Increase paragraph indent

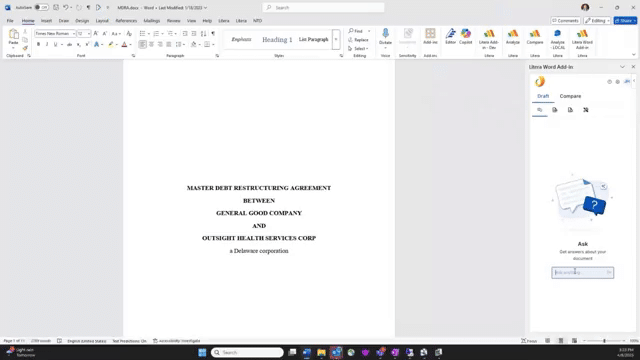pos(194,33)
